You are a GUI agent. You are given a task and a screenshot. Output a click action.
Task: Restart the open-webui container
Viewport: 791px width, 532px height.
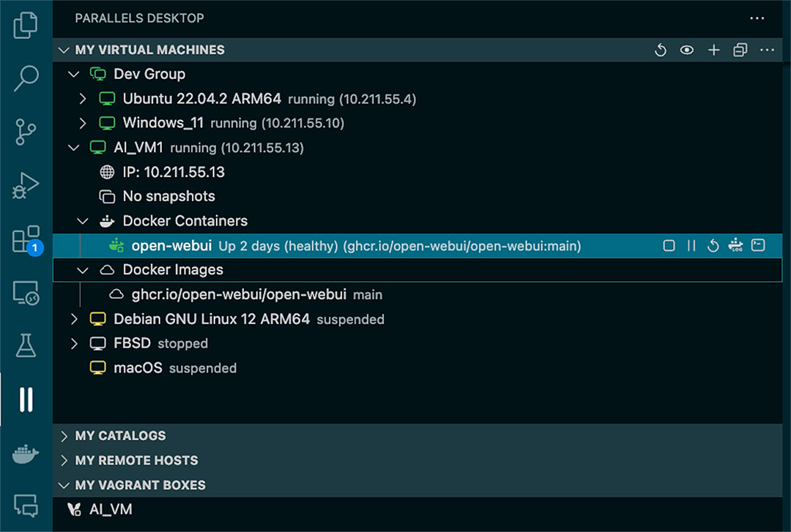[713, 246]
